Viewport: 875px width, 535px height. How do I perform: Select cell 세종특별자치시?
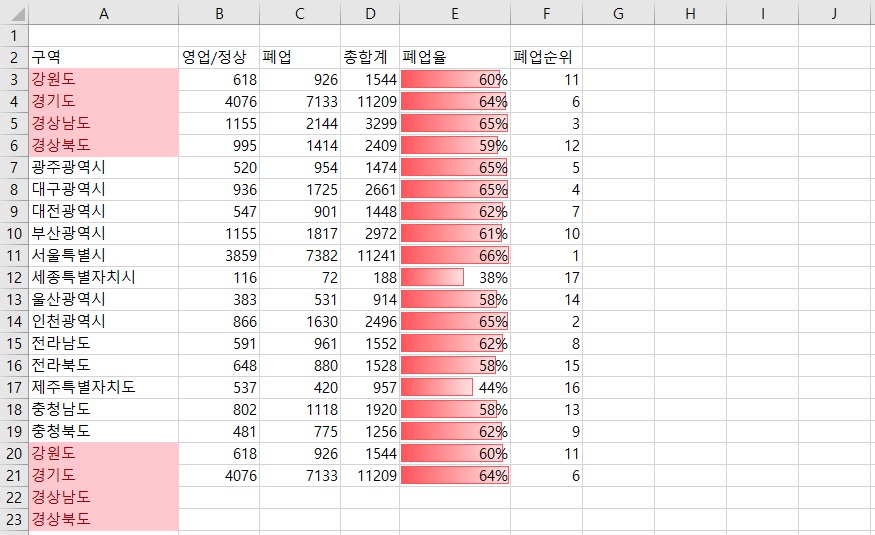[103, 277]
